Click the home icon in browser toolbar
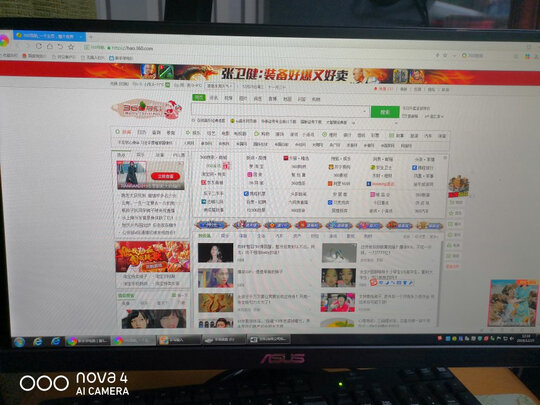The height and width of the screenshot is (405, 540). point(50,46)
